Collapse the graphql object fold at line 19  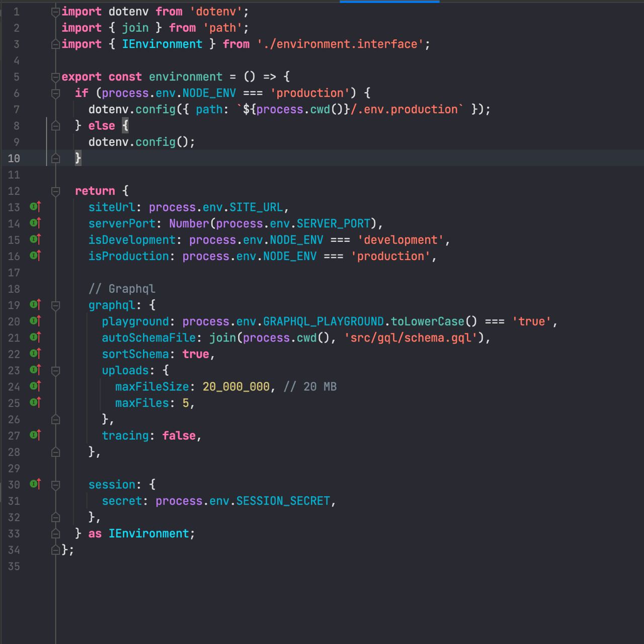click(x=56, y=306)
